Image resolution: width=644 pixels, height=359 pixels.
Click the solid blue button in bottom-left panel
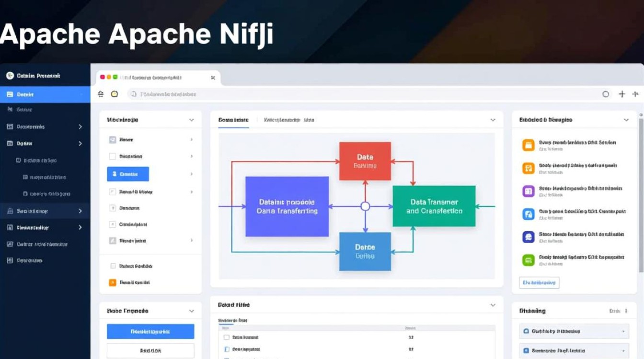click(150, 331)
